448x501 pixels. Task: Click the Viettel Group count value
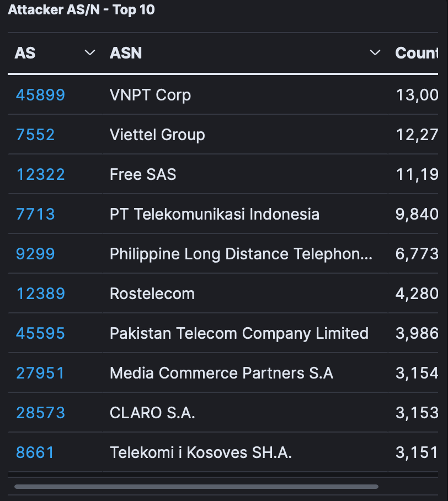coord(417,135)
